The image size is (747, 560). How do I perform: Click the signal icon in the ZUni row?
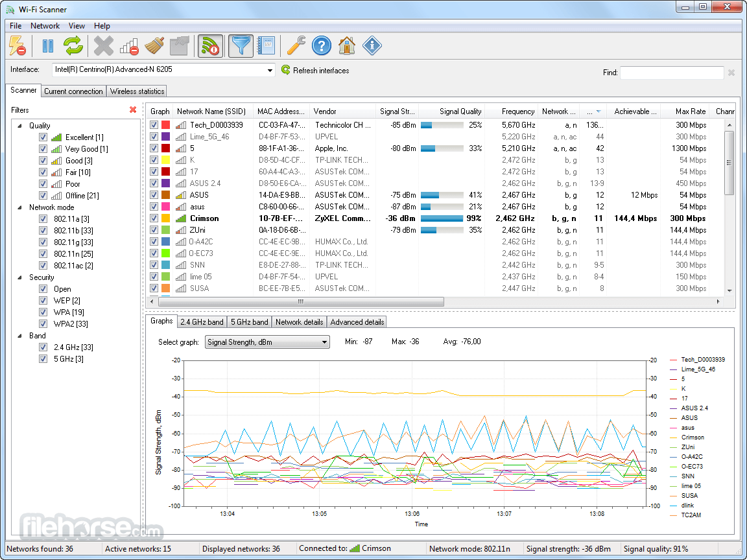click(181, 230)
